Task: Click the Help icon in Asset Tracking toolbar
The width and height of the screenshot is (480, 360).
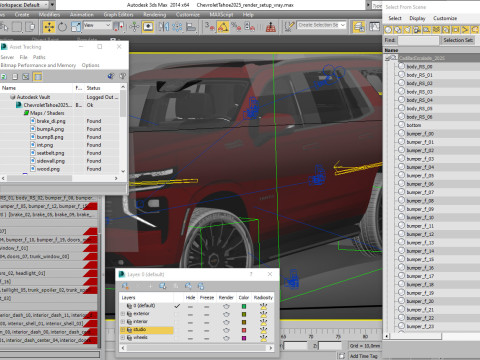Action: (x=122, y=76)
